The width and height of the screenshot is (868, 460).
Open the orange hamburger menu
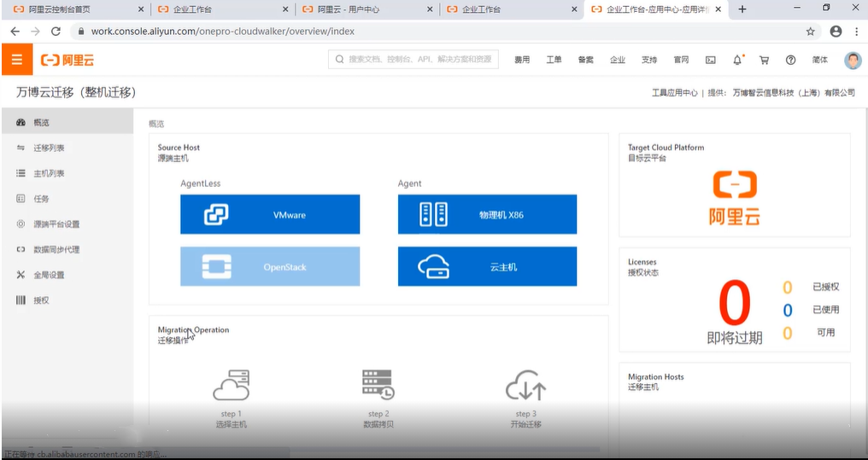click(16, 60)
